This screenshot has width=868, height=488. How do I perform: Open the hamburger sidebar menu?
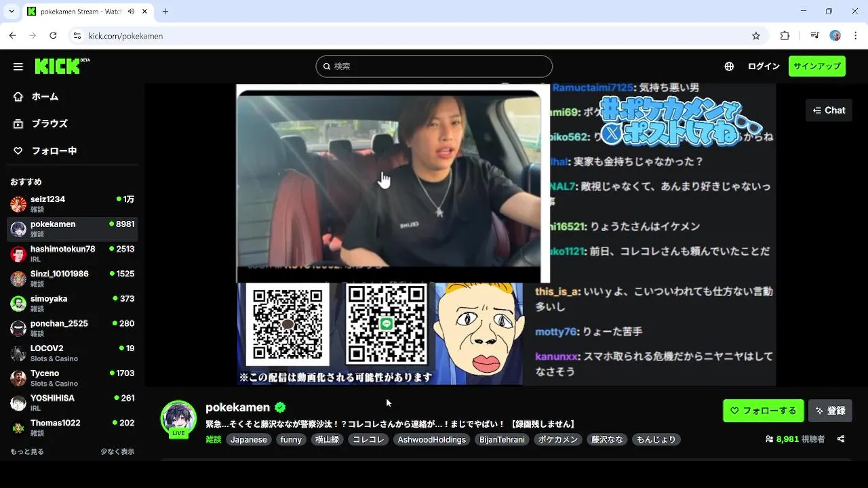tap(18, 66)
